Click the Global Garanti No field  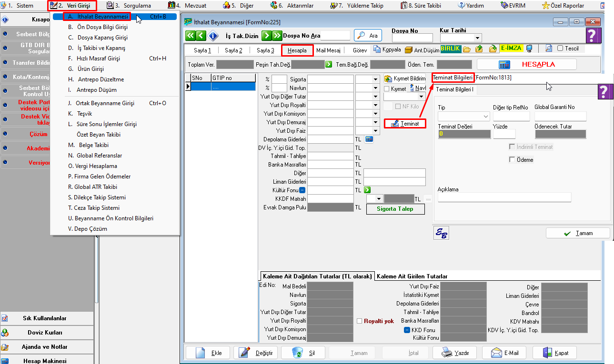tap(561, 117)
